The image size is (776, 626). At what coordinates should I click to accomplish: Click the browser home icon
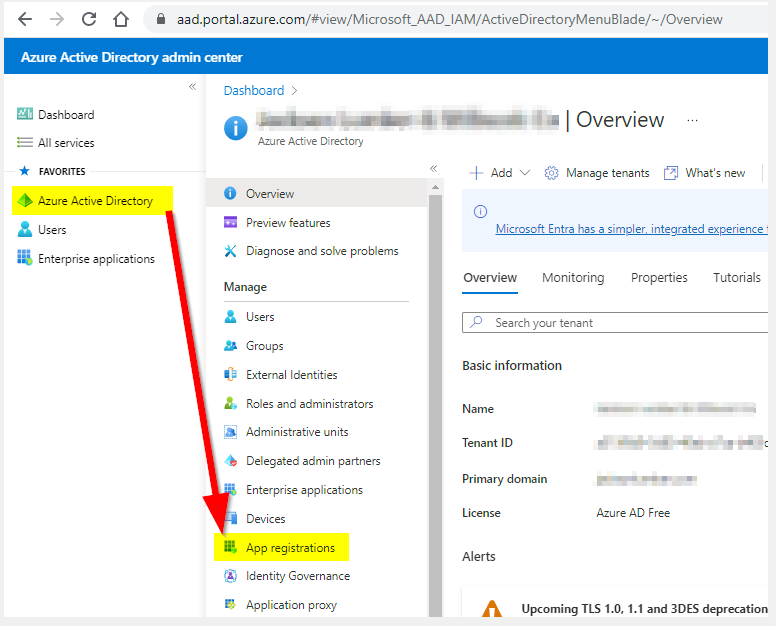[x=121, y=19]
